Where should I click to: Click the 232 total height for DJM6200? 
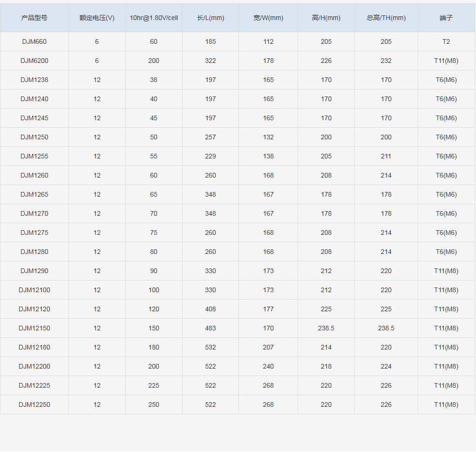(386, 61)
